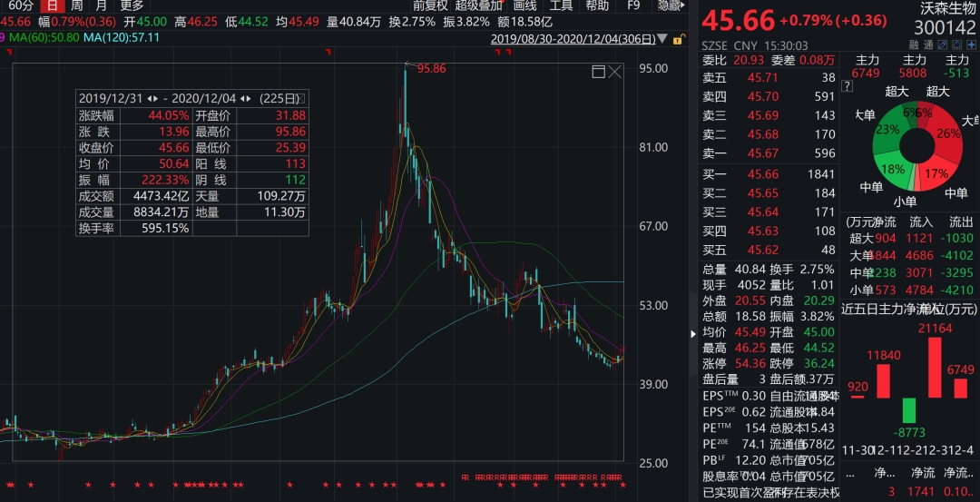Click the pencil edit note icon
This screenshot has height=502, width=980.
coord(942,45)
